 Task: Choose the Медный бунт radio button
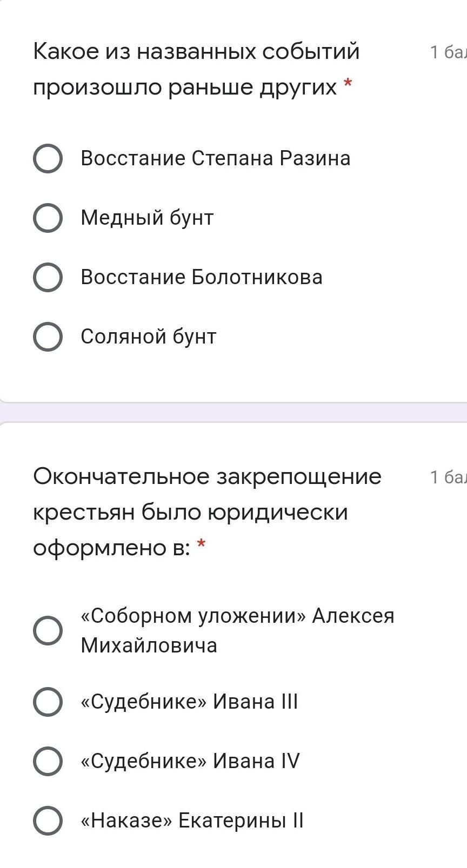[48, 218]
